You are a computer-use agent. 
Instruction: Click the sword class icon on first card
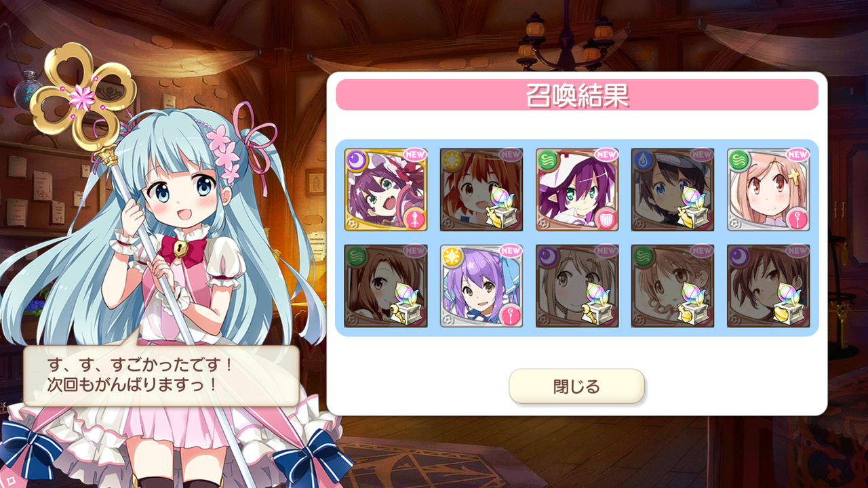(414, 218)
